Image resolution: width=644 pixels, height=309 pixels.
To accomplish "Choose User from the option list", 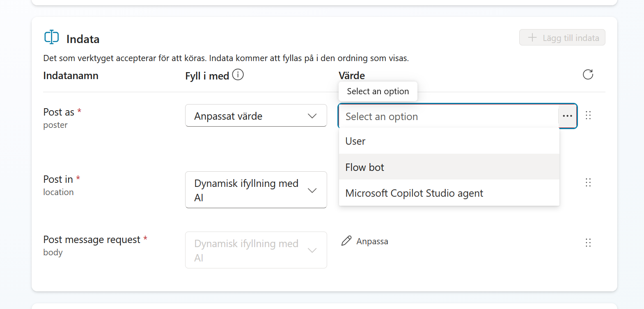I will [449, 141].
